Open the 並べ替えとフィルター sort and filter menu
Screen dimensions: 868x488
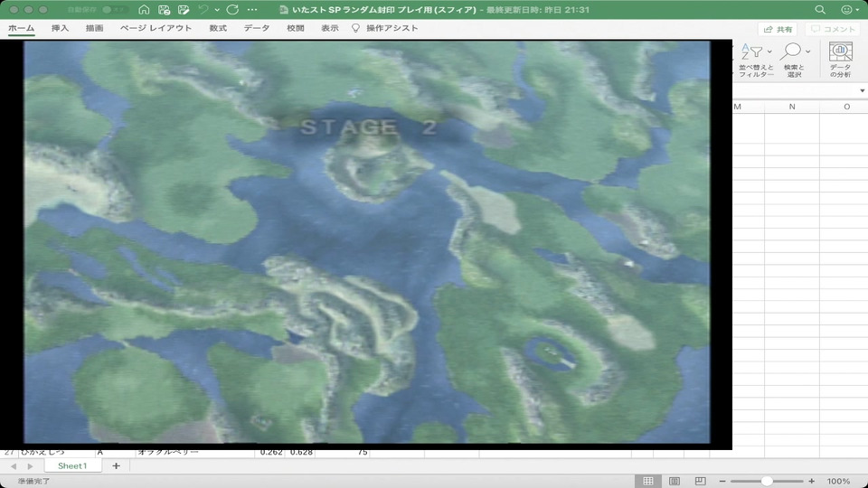click(756, 61)
